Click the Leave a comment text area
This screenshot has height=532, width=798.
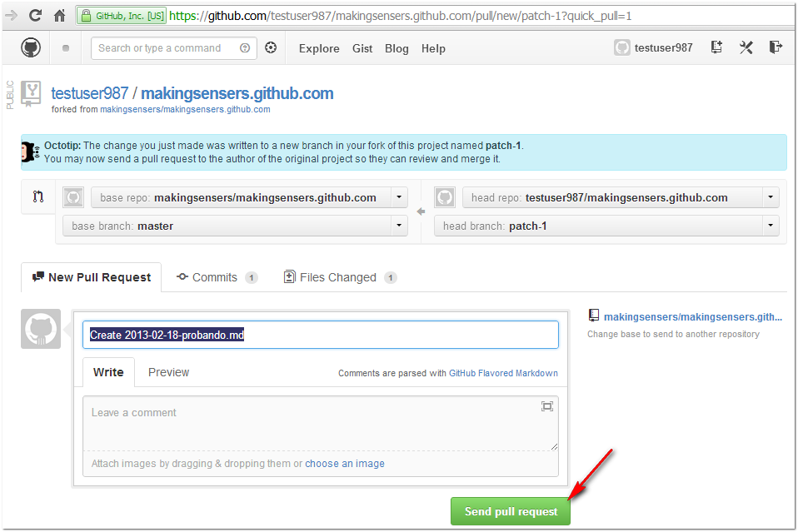coord(321,423)
